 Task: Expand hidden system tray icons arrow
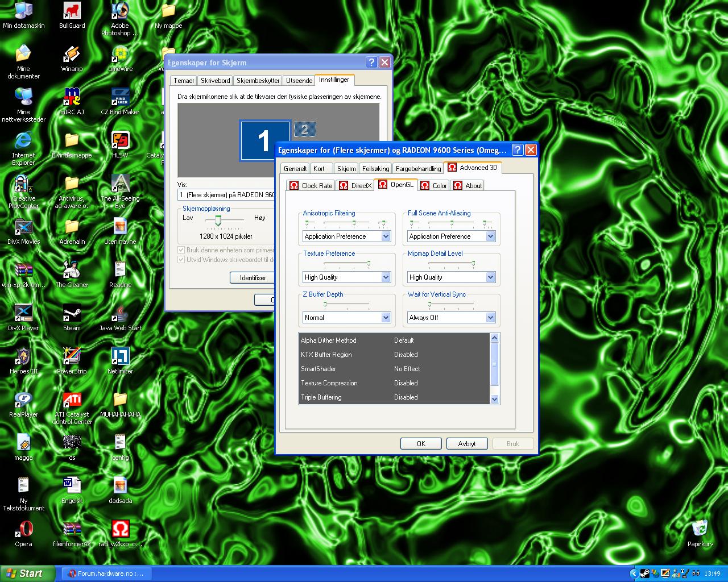click(634, 573)
